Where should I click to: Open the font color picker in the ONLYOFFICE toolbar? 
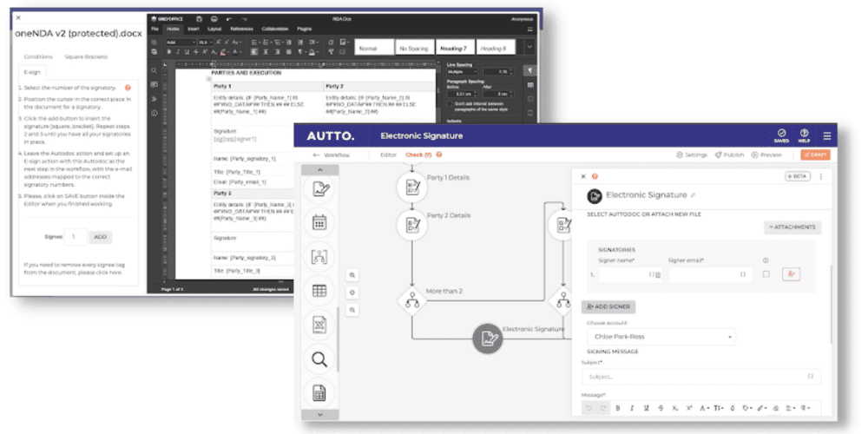click(236, 52)
